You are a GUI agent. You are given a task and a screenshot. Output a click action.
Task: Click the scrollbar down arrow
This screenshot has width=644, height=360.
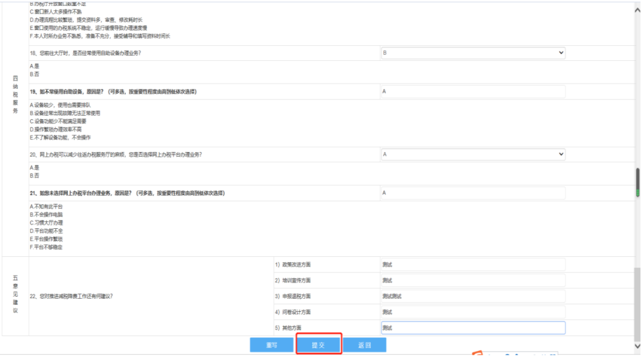[637, 346]
